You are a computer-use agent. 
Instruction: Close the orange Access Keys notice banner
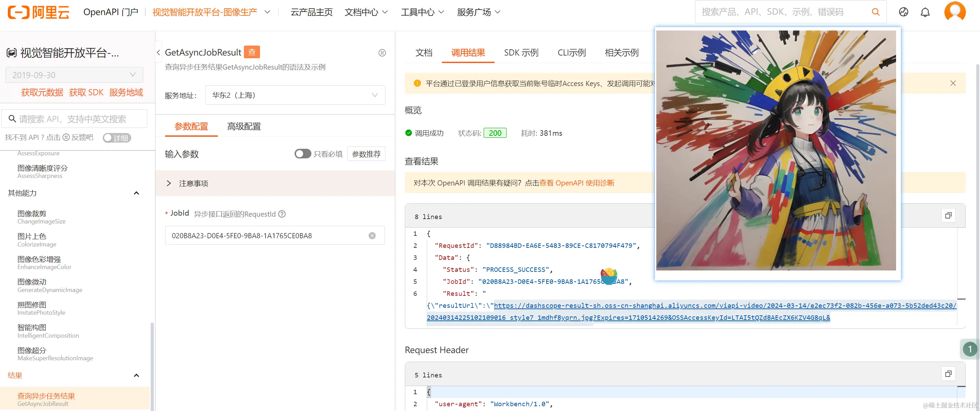click(953, 83)
